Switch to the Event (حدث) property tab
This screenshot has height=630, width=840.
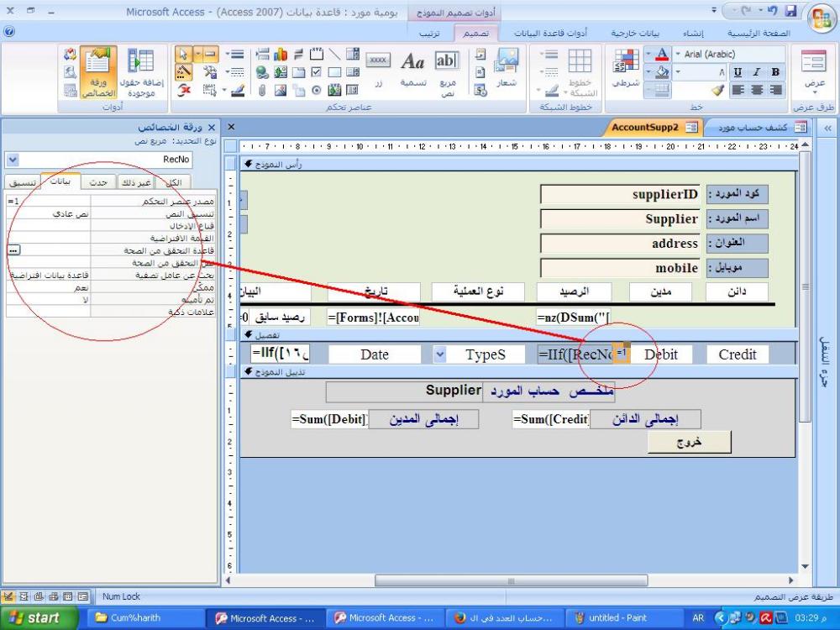(x=98, y=182)
